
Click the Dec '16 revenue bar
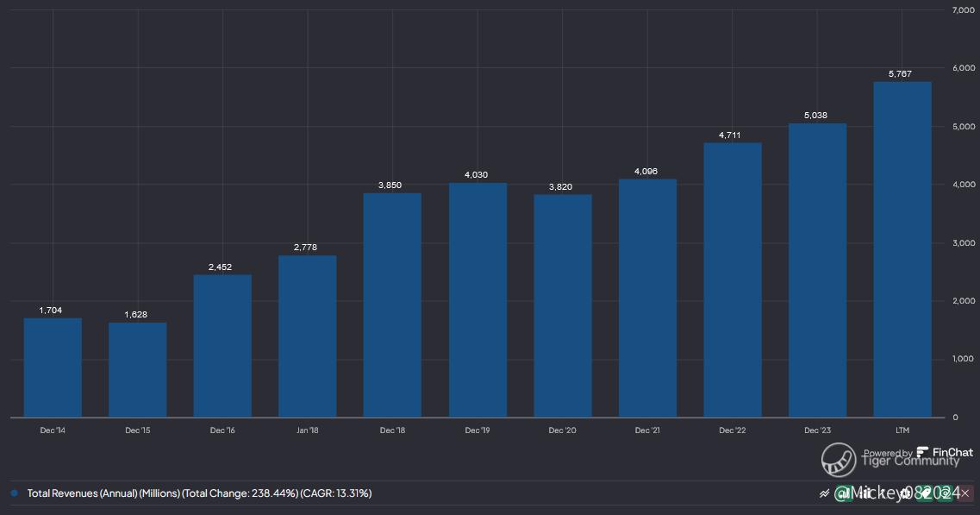click(x=222, y=346)
